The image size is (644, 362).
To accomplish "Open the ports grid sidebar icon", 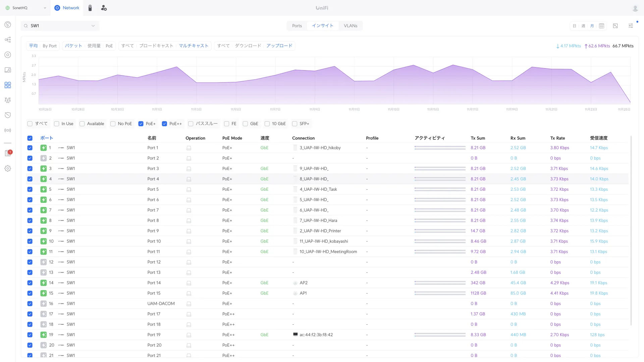I will coord(8,85).
